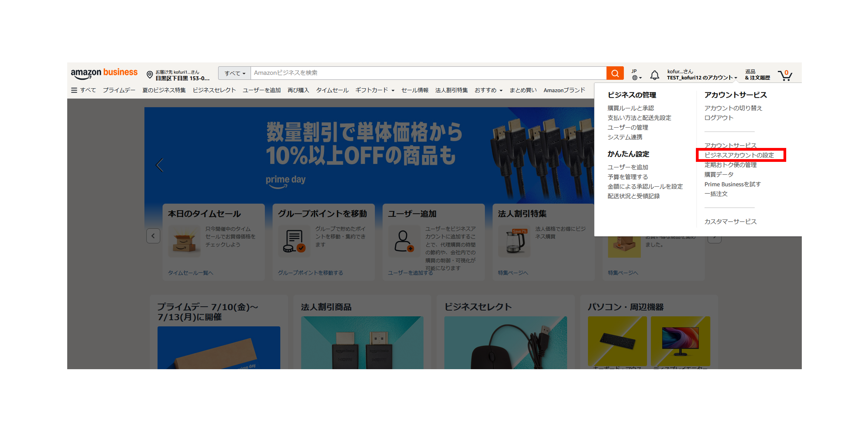Select 再び購入 in the nav bar
868x434 pixels.
(298, 90)
